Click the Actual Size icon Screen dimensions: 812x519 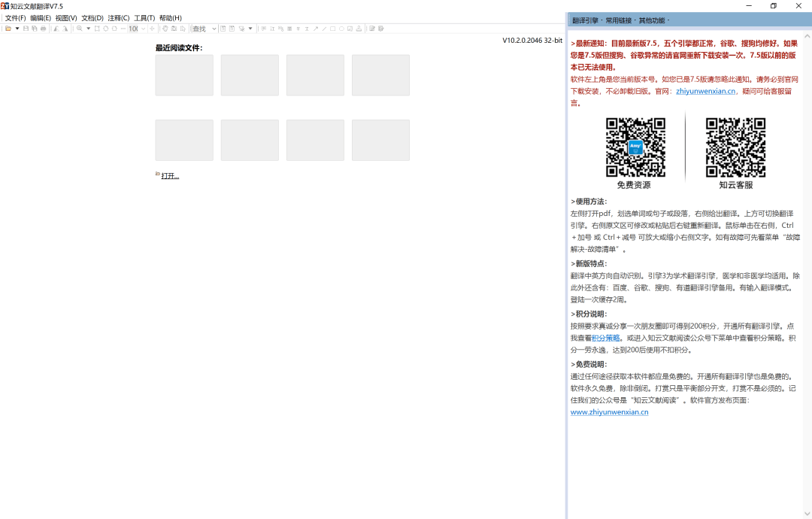pos(97,29)
